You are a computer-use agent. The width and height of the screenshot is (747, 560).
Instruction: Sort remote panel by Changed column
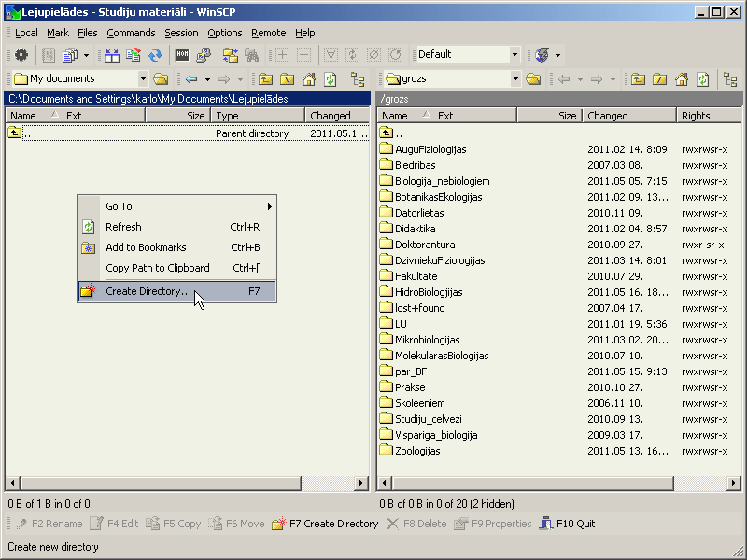(629, 116)
